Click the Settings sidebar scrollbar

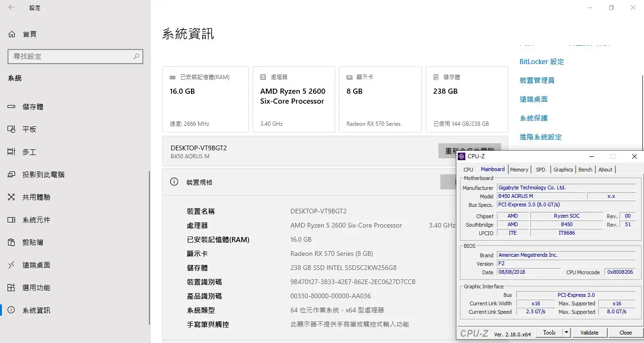[x=149, y=245]
